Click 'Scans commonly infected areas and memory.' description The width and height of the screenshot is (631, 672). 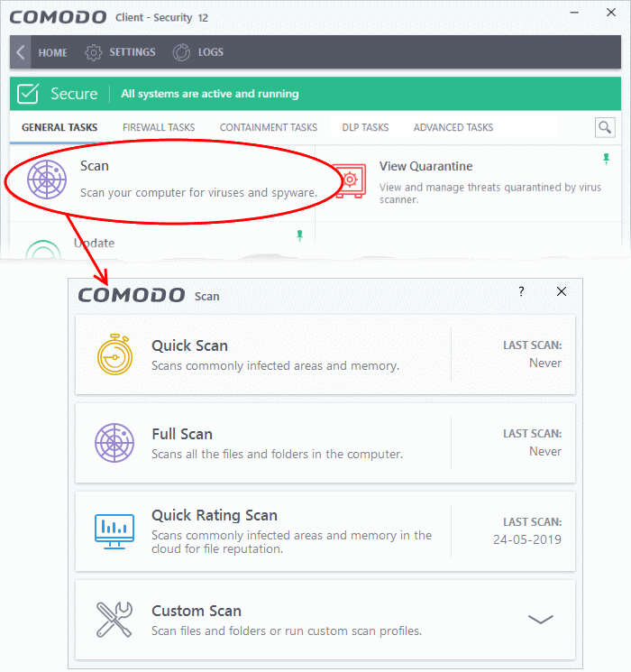pyautogui.click(x=276, y=366)
